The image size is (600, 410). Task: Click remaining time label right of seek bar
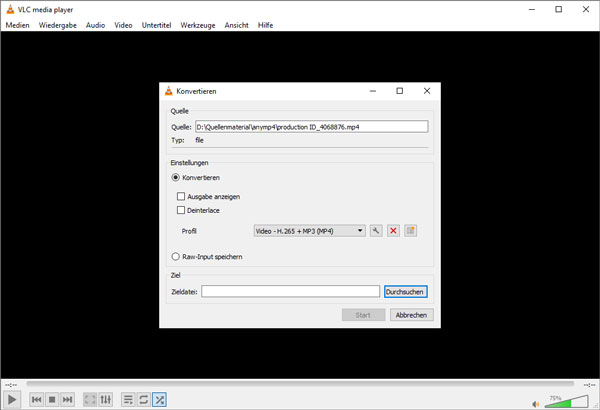click(589, 384)
